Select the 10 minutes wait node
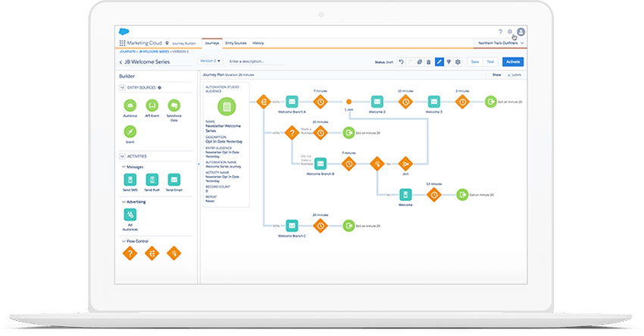Image resolution: width=644 pixels, height=336 pixels. pyautogui.click(x=405, y=102)
